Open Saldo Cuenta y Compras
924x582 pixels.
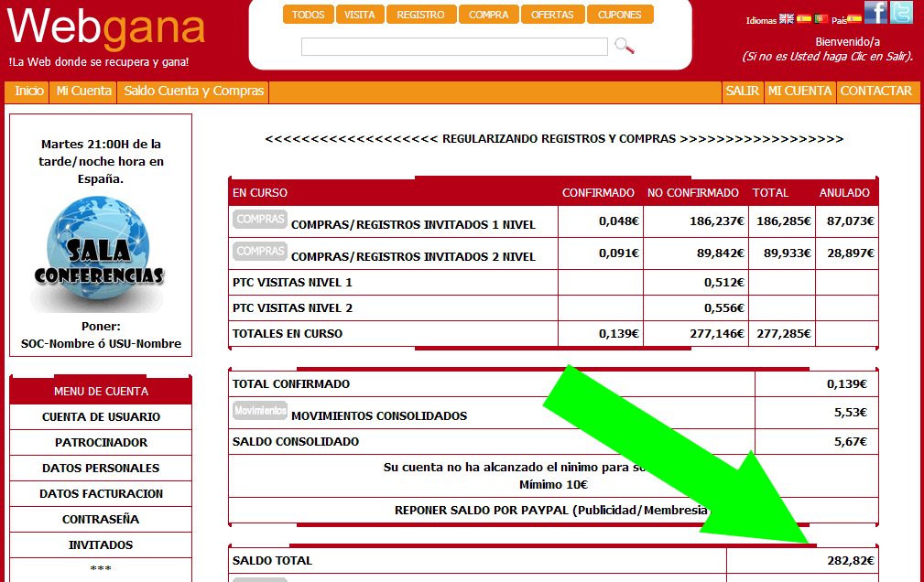point(193,92)
